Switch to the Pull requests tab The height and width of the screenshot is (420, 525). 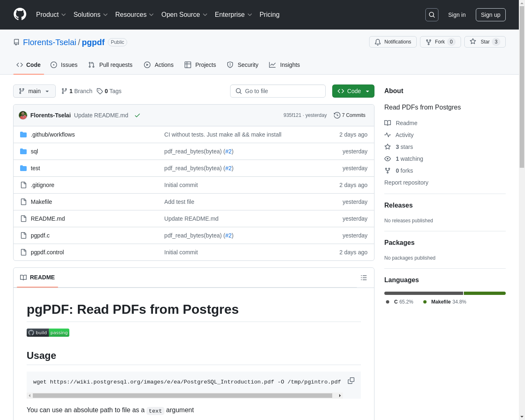tap(110, 65)
